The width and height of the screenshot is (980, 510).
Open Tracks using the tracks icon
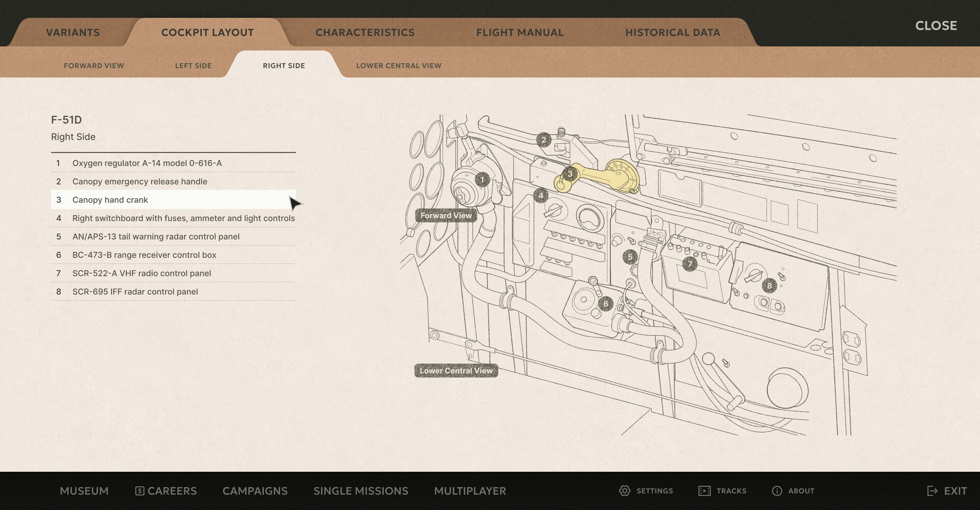click(x=705, y=491)
